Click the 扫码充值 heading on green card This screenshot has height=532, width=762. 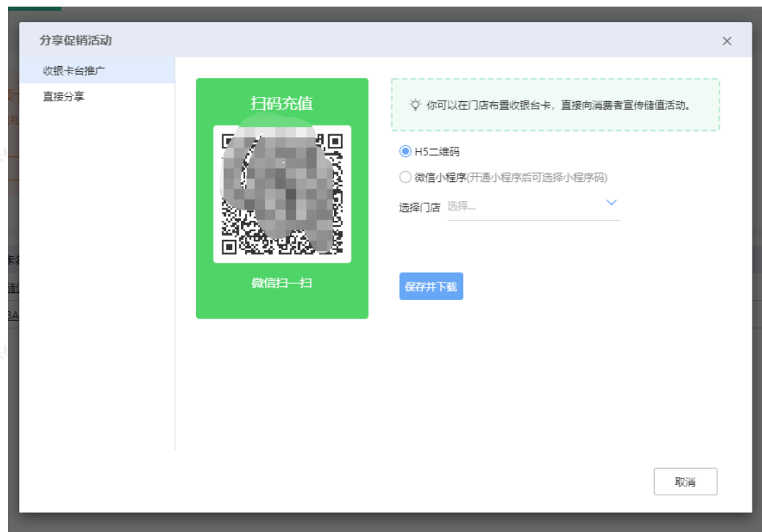coord(282,103)
